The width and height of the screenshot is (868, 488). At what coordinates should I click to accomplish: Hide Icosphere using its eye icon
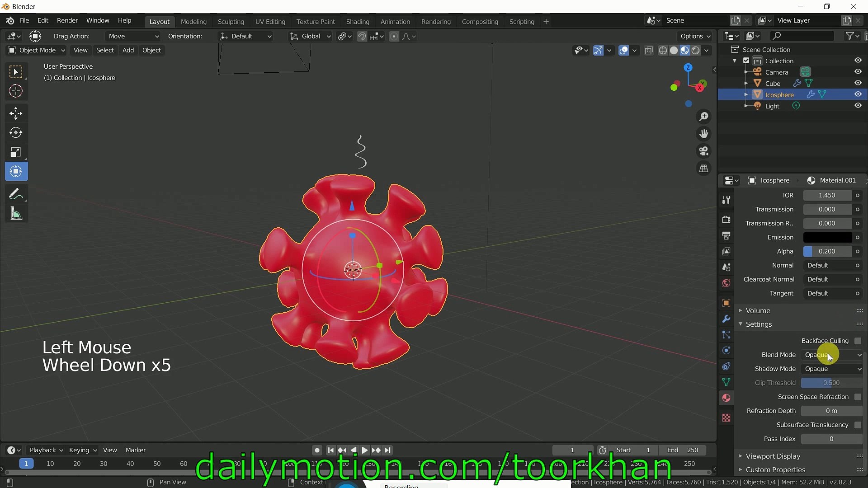858,94
